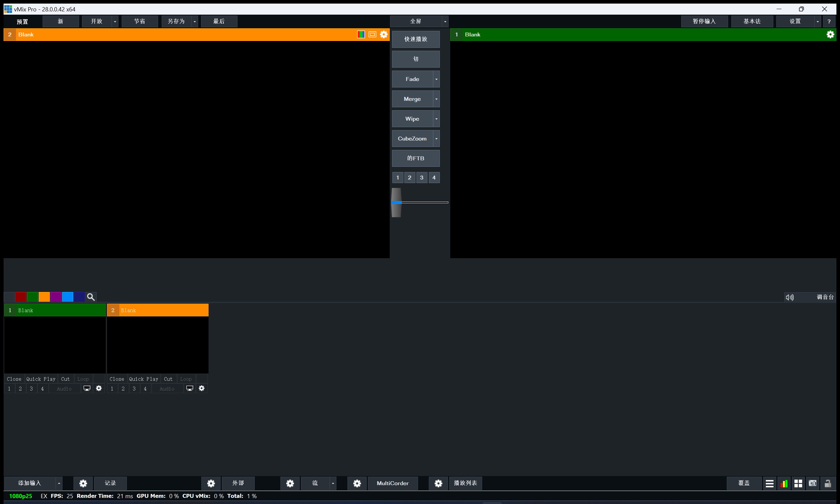The height and width of the screenshot is (504, 840).
Task: Open the 设置 menu button
Action: (x=795, y=21)
